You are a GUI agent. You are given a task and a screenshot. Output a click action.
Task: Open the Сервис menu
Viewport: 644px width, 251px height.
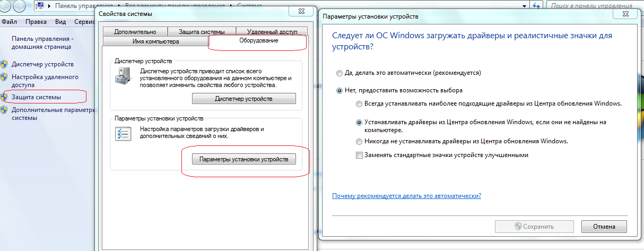pos(84,22)
